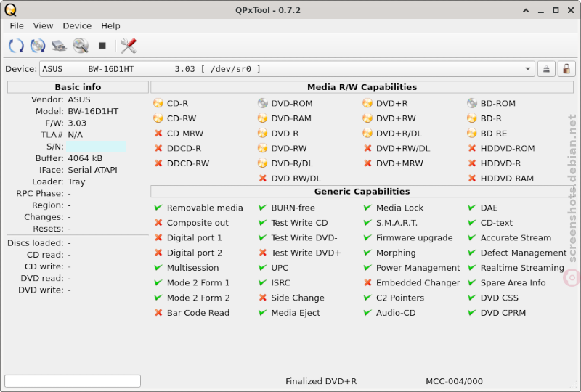581x392 pixels.
Task: Click the 3.03 firmware value
Action: (77, 123)
